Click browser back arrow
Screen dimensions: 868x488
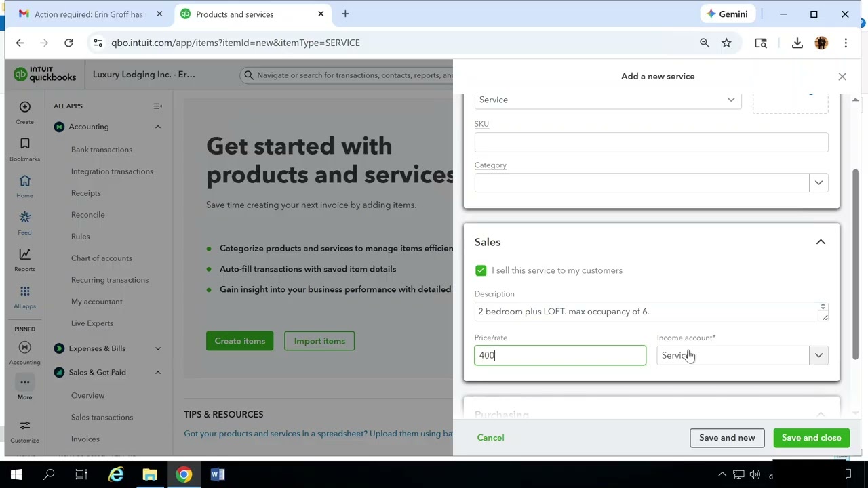20,43
